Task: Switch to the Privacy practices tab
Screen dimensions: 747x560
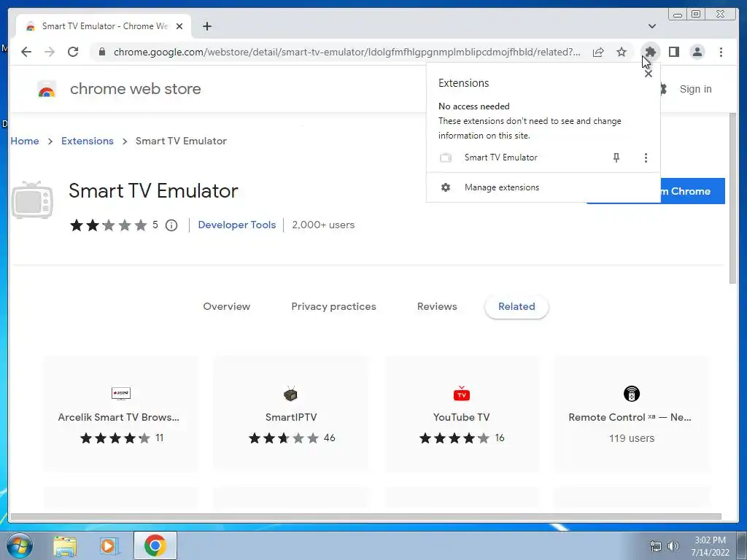Action: coord(333,307)
